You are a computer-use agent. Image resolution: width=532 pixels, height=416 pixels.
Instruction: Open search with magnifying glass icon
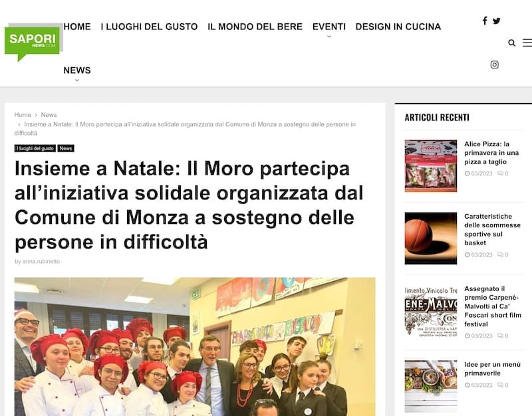pyautogui.click(x=511, y=43)
